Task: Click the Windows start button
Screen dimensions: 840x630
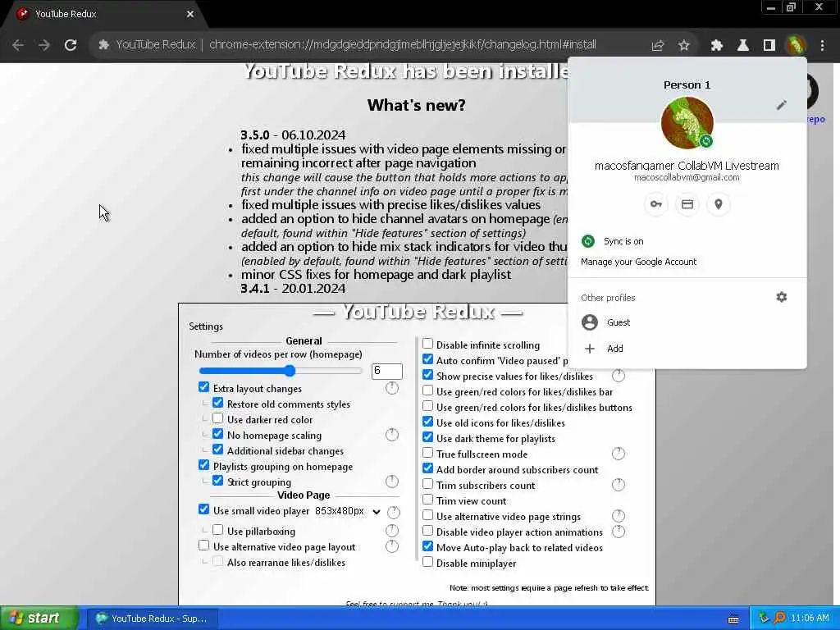Action: tap(38, 619)
